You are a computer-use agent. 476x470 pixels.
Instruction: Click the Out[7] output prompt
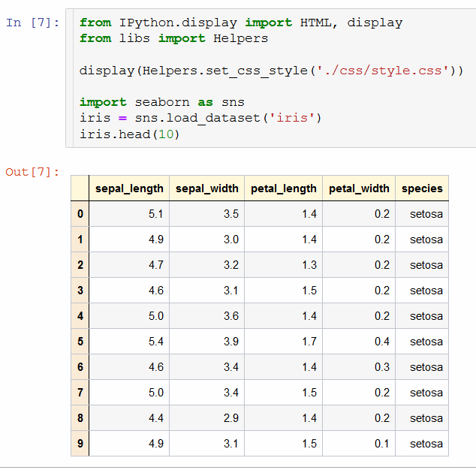pyautogui.click(x=32, y=172)
